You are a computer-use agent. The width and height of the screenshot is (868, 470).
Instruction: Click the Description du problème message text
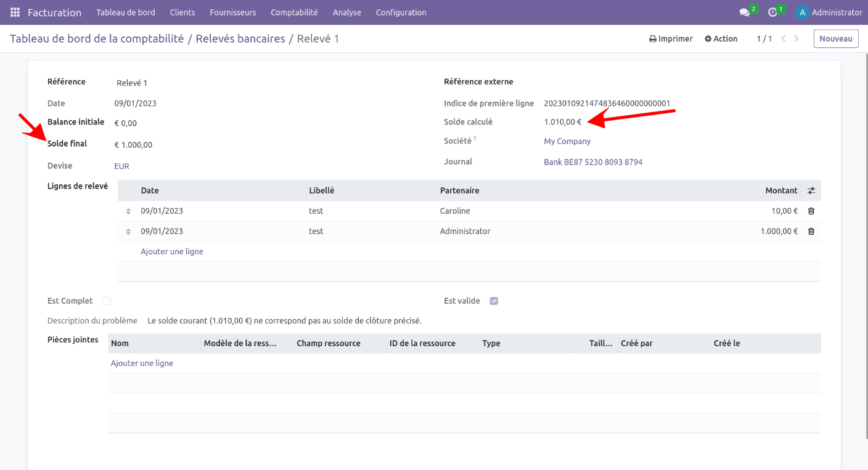[x=284, y=321]
